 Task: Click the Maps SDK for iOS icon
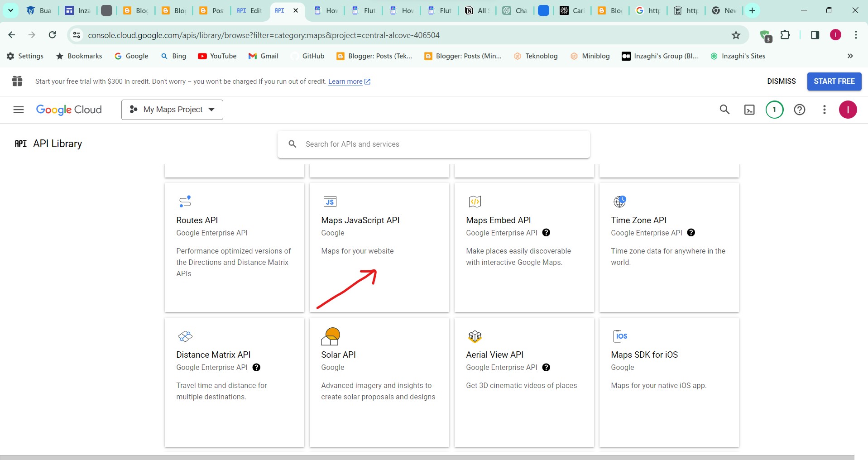620,336
